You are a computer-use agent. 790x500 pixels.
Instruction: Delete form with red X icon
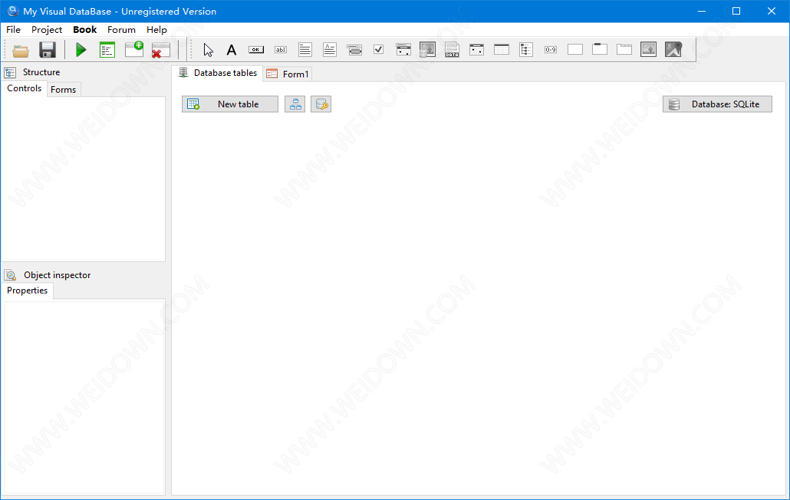(161, 50)
